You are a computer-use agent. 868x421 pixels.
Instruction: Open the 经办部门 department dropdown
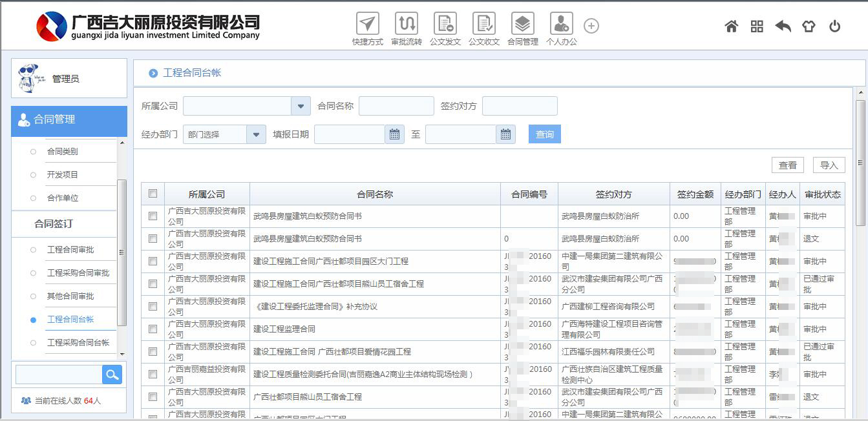[256, 134]
